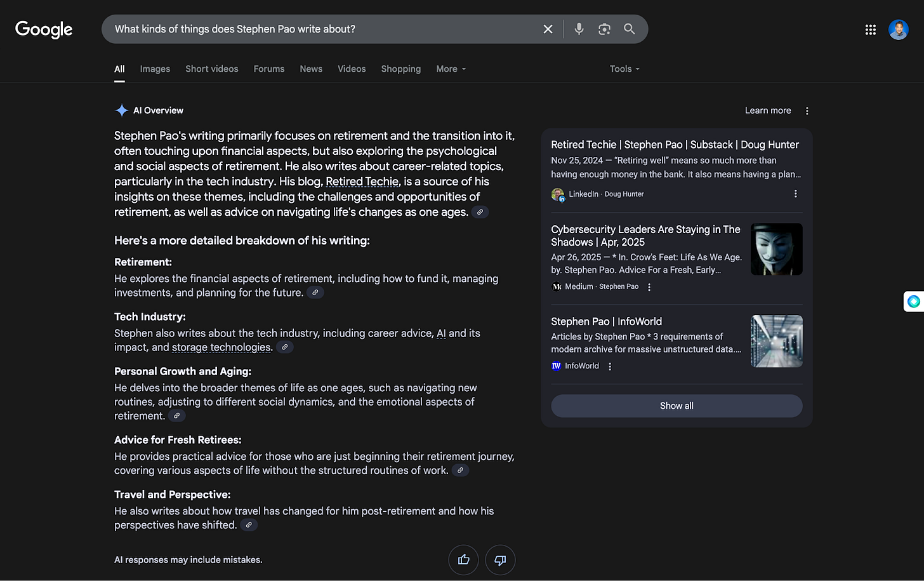
Task: Open Google Lens image search
Action: pos(604,29)
